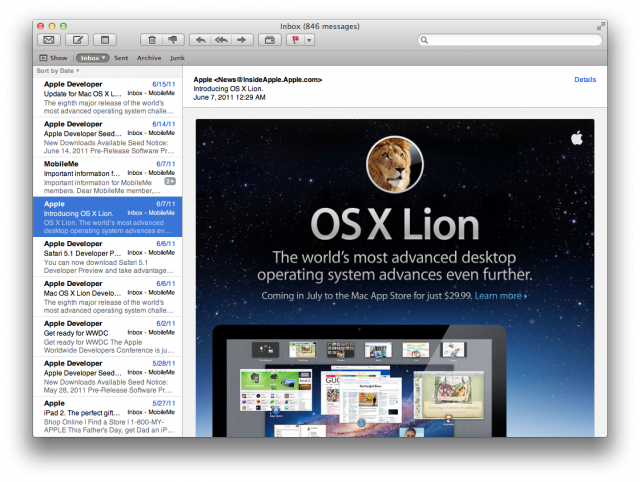
Task: Zoom the window with green button
Action: [x=63, y=26]
